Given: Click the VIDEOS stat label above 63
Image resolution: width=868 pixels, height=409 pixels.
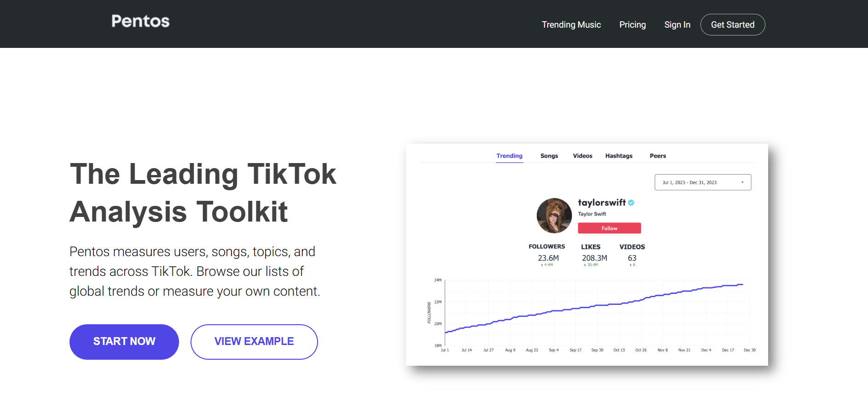Looking at the screenshot, I should [632, 246].
